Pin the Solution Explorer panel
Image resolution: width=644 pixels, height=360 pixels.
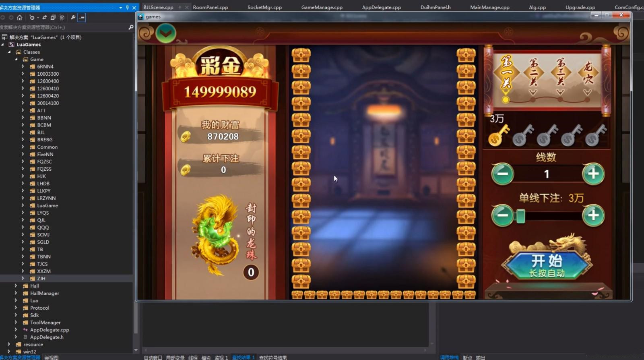(x=127, y=8)
